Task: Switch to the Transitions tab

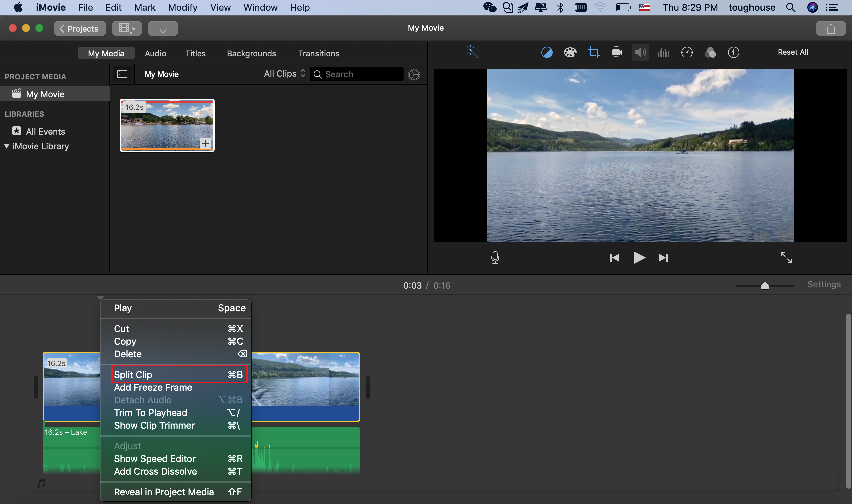Action: 319,53
